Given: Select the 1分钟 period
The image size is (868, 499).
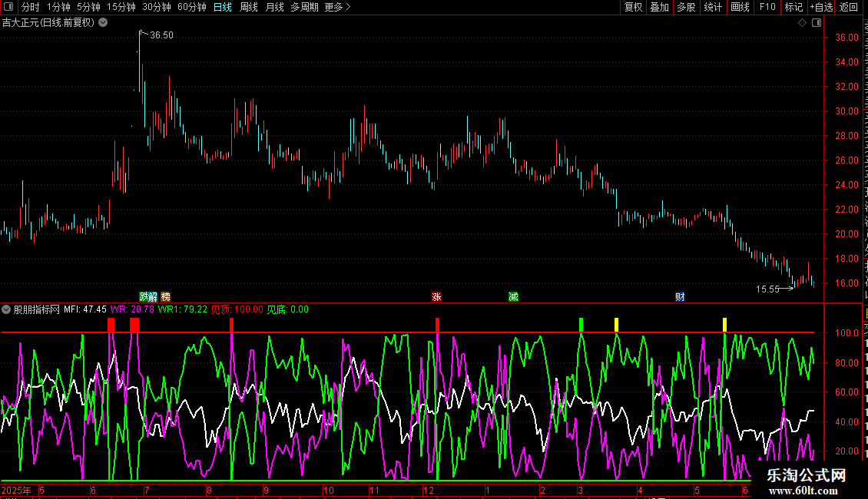Looking at the screenshot, I should 58,7.
